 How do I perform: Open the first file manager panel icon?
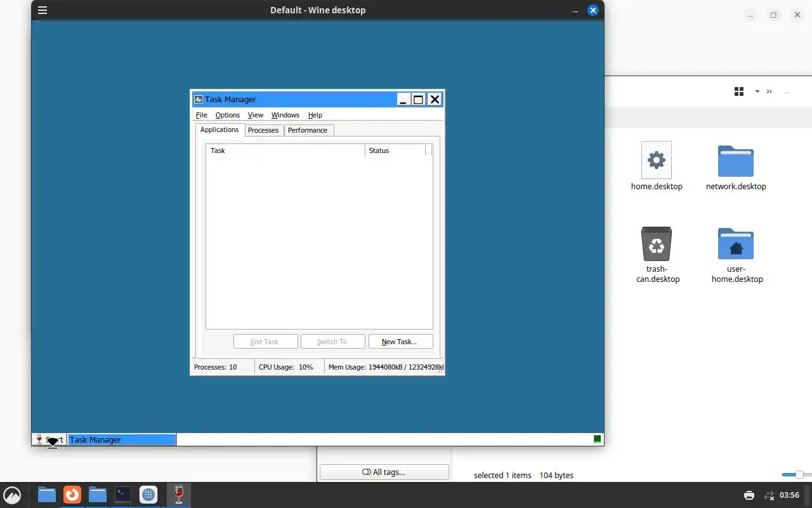(47, 494)
